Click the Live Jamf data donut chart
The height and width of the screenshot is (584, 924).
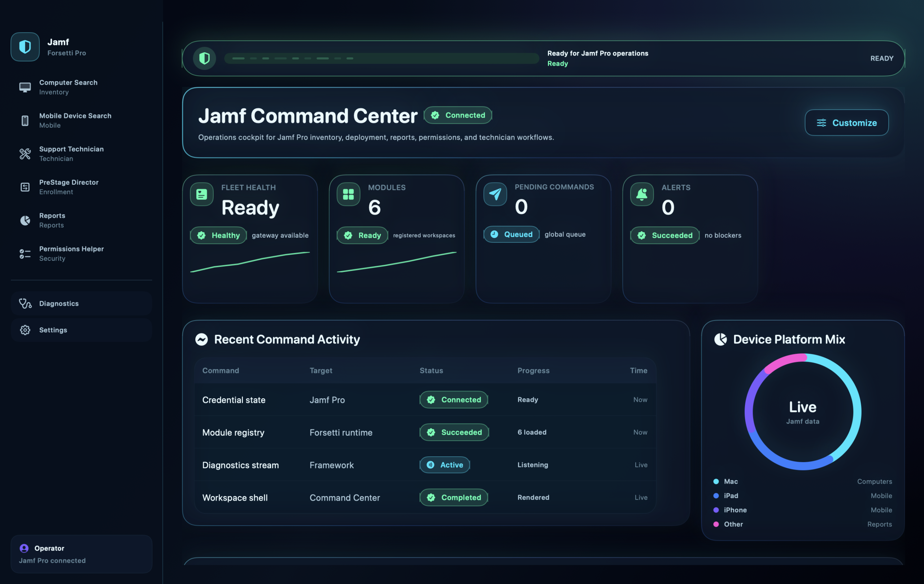click(803, 412)
